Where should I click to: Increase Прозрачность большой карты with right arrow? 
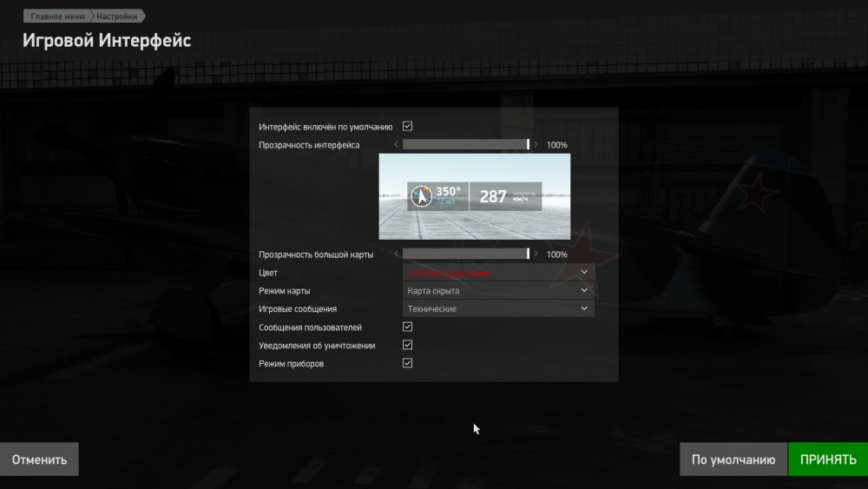point(536,254)
